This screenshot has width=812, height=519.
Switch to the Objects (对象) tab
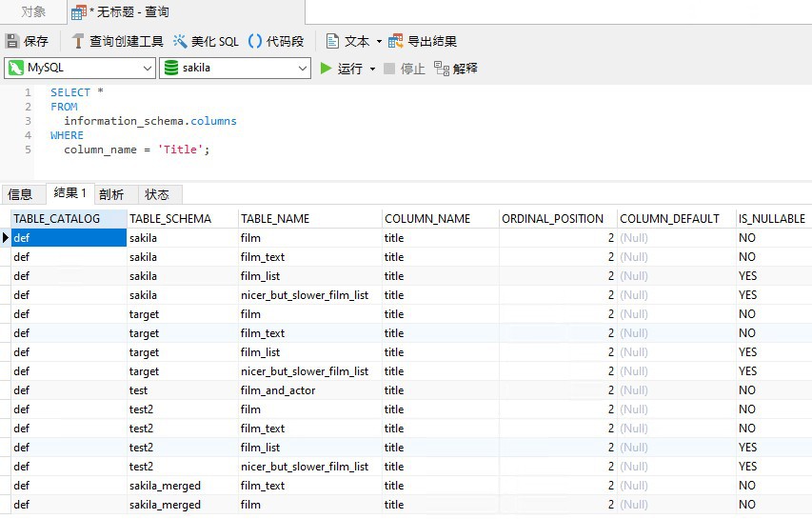33,11
